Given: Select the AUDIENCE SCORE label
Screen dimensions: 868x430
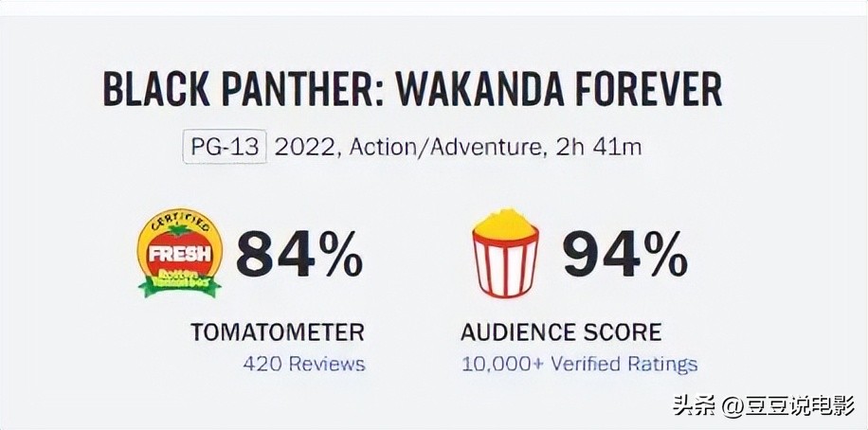Looking at the screenshot, I should [561, 332].
